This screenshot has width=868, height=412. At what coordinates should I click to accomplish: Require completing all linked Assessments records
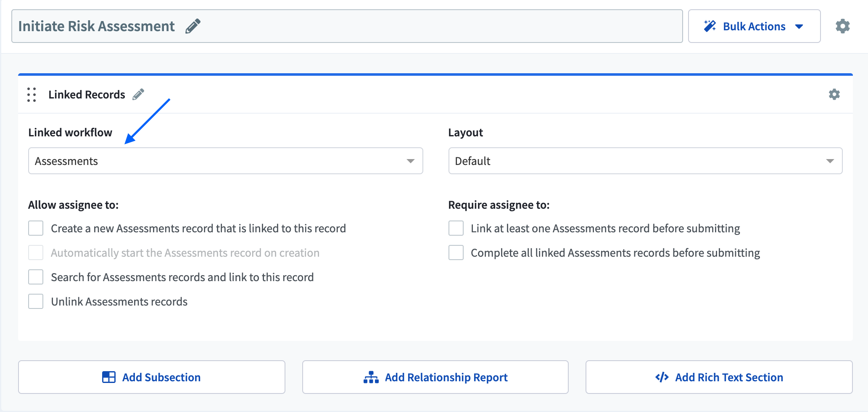pyautogui.click(x=456, y=253)
